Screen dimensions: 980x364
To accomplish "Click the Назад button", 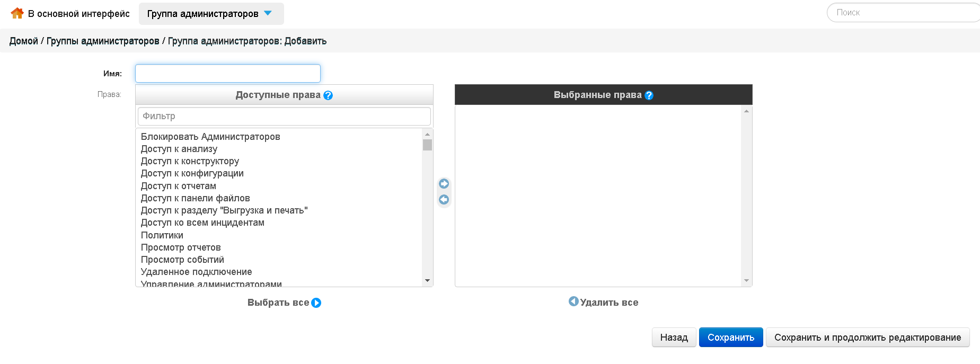I will (674, 338).
